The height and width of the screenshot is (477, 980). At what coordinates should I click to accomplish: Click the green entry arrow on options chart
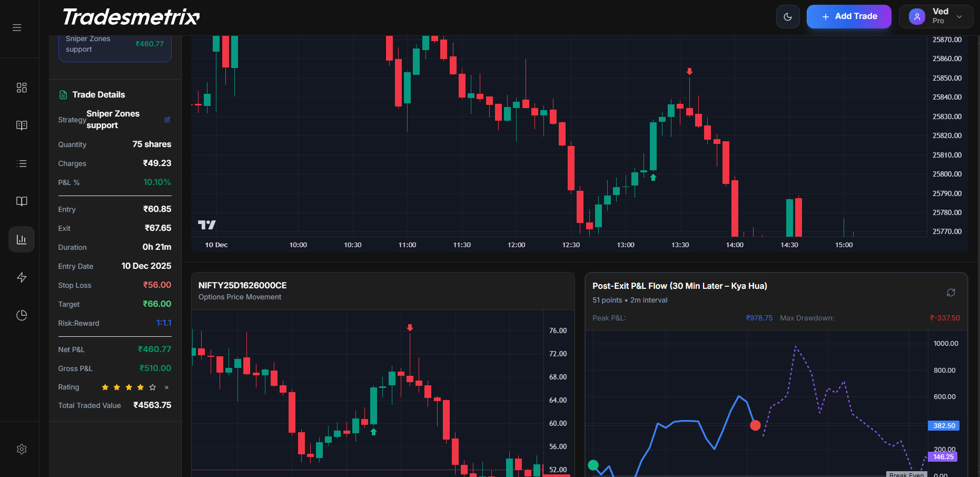pos(373,432)
